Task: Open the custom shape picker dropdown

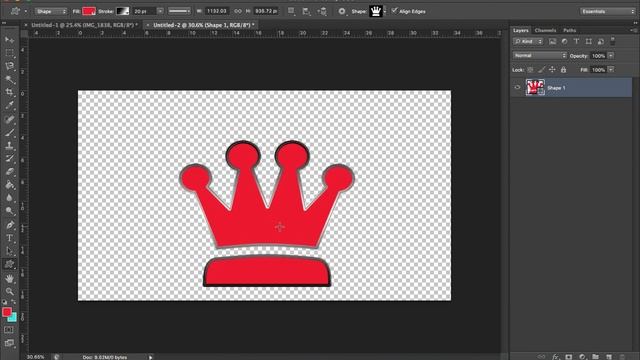Action: click(x=384, y=11)
